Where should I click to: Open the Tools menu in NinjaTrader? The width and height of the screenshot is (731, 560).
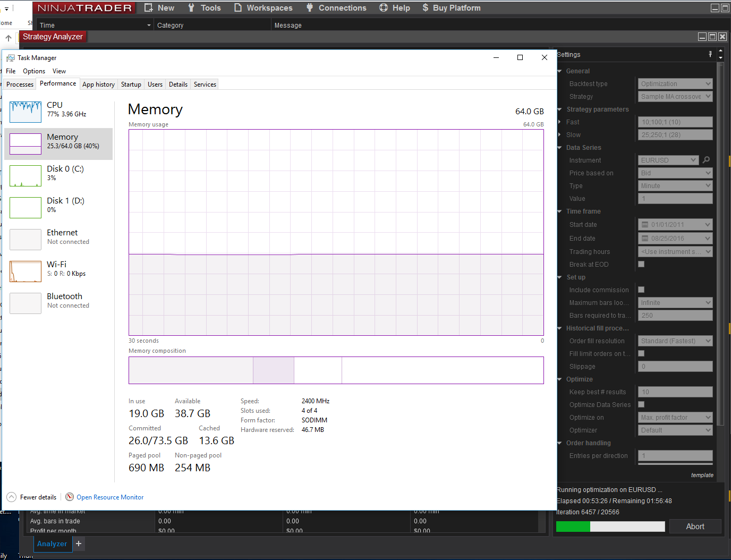point(204,8)
